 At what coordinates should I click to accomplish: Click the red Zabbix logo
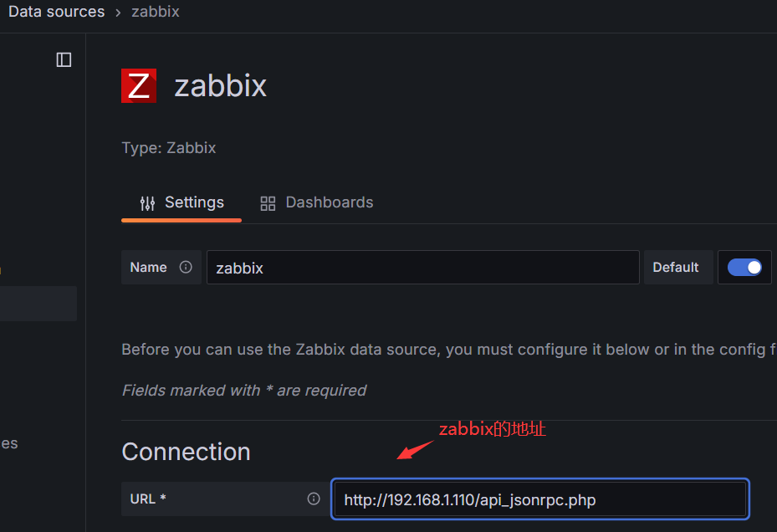point(139,86)
